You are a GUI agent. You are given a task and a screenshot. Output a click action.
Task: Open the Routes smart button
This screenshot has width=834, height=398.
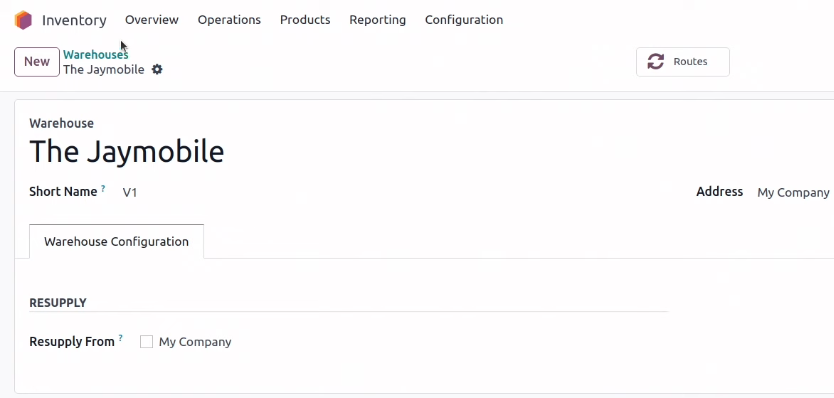click(682, 62)
